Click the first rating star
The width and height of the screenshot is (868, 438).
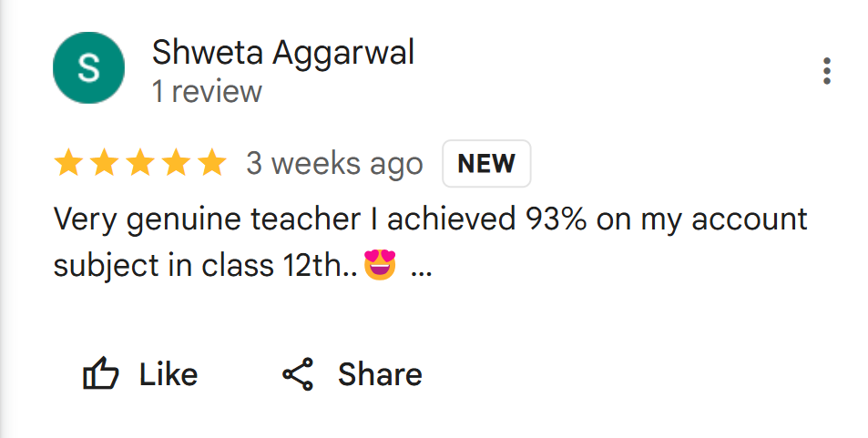click(68, 164)
